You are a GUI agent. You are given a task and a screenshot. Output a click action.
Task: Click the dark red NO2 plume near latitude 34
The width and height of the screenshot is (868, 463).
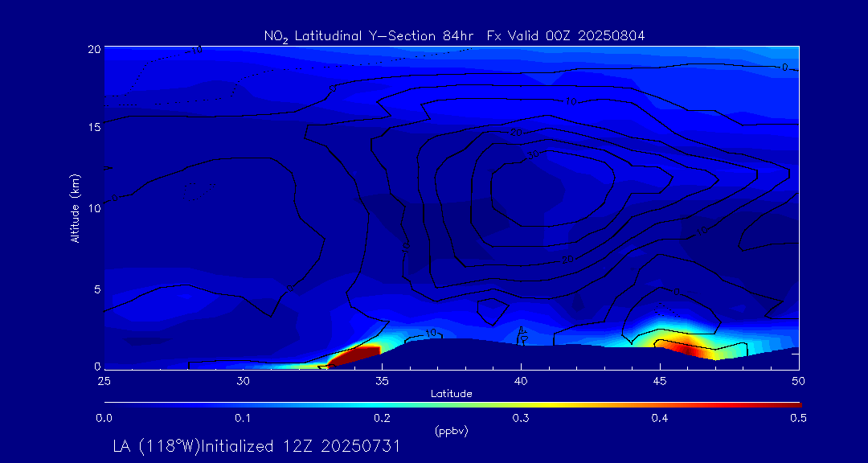point(355,355)
